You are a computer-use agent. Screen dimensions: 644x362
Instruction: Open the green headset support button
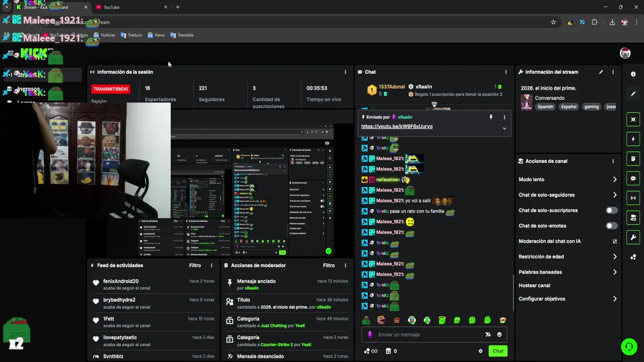(629, 346)
